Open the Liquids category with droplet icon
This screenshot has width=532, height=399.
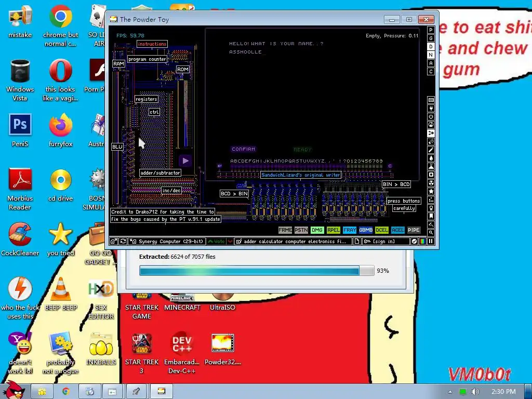tap(431, 158)
